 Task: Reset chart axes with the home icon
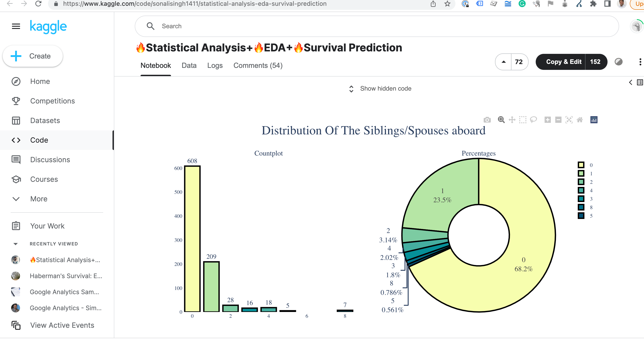[x=580, y=120]
